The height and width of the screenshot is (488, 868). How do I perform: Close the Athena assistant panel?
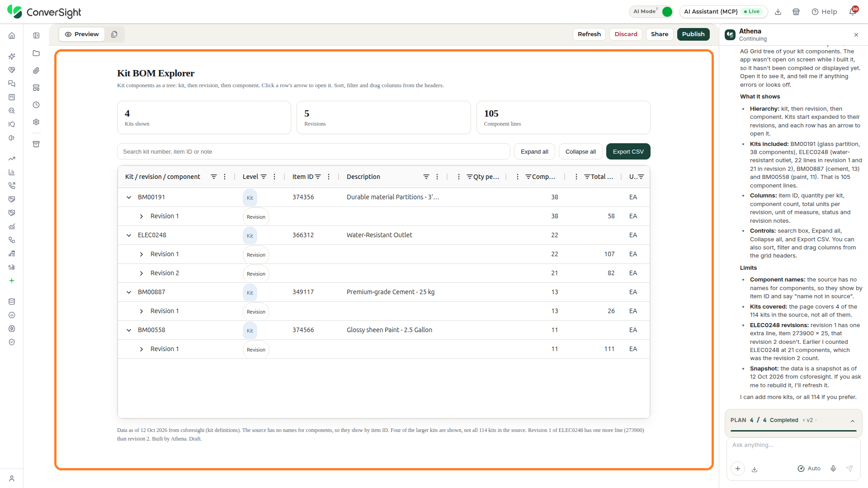pyautogui.click(x=856, y=35)
